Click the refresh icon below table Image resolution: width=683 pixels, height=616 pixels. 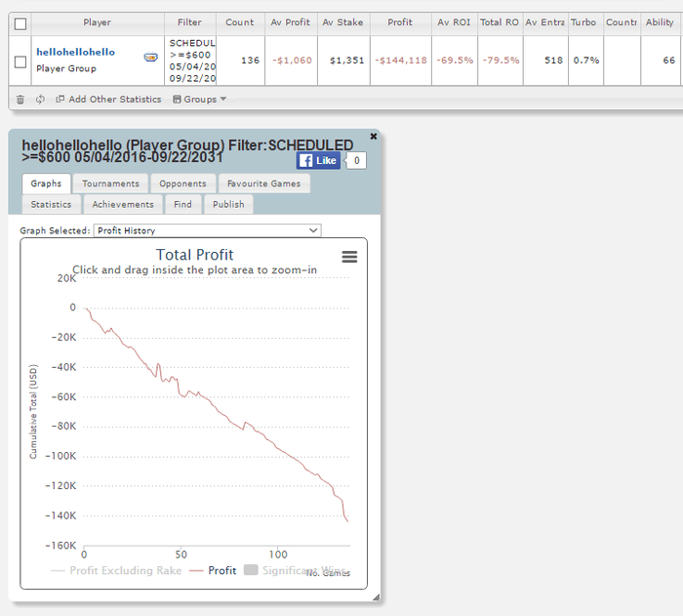[x=40, y=100]
